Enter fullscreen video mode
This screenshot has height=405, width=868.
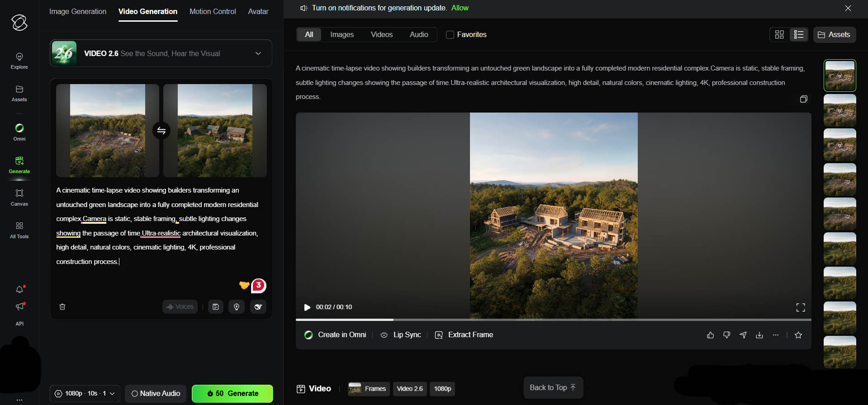click(x=800, y=307)
